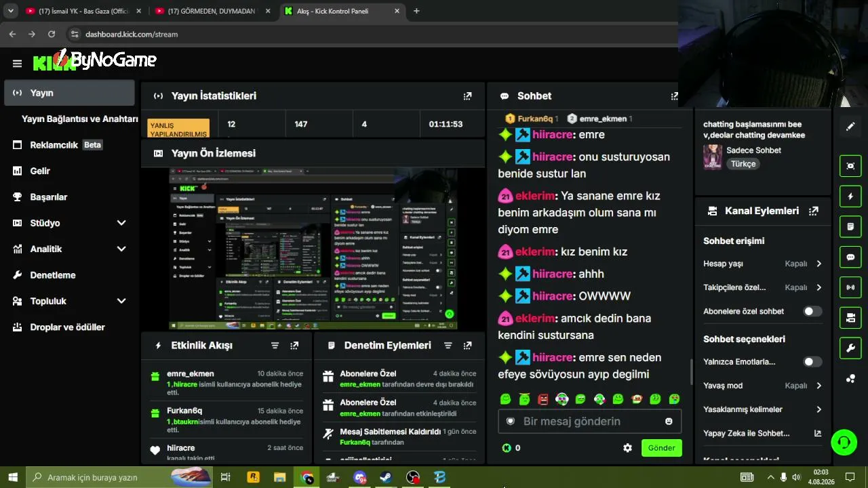Toggle Abonelere özel sohbet switch
Viewport: 868px width, 488px height.
812,312
